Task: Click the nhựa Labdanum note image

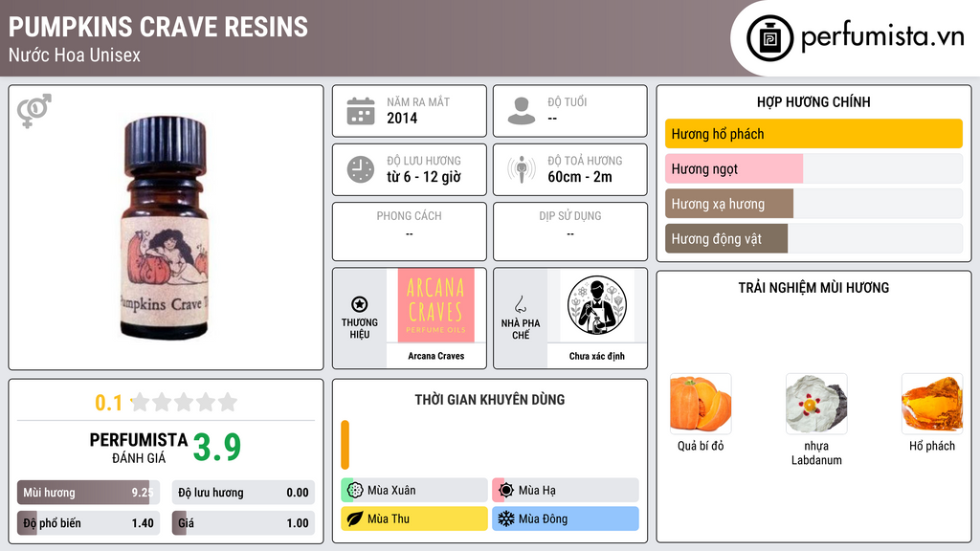Action: coord(816,405)
